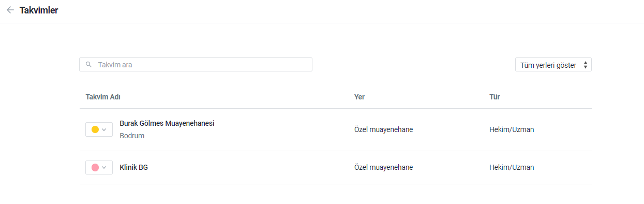This screenshot has width=644, height=204.
Task: Click the Takvim Adı column header
Action: click(x=103, y=97)
